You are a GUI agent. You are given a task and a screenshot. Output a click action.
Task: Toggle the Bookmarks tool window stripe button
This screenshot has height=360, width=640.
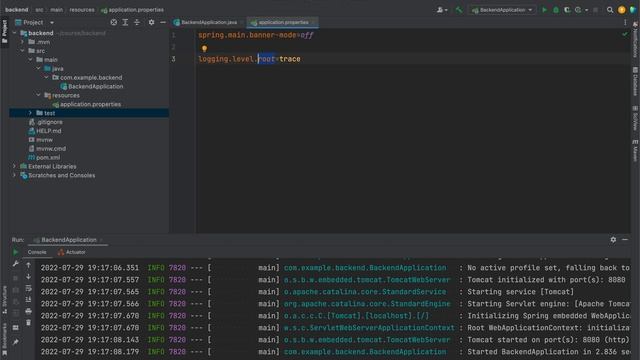[4, 340]
